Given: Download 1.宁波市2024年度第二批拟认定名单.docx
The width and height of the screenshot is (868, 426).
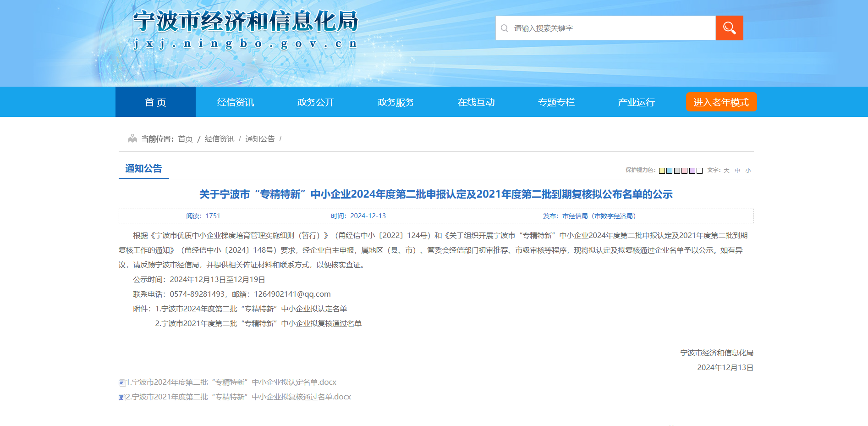Looking at the screenshot, I should point(231,382).
